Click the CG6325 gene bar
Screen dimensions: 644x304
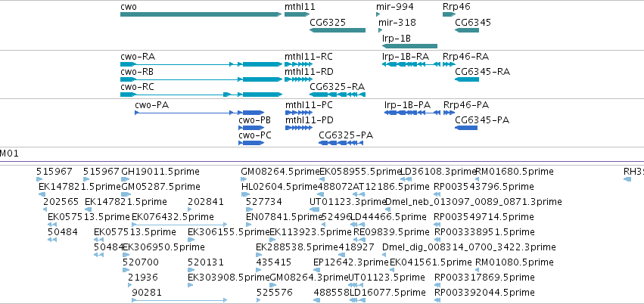point(338,30)
